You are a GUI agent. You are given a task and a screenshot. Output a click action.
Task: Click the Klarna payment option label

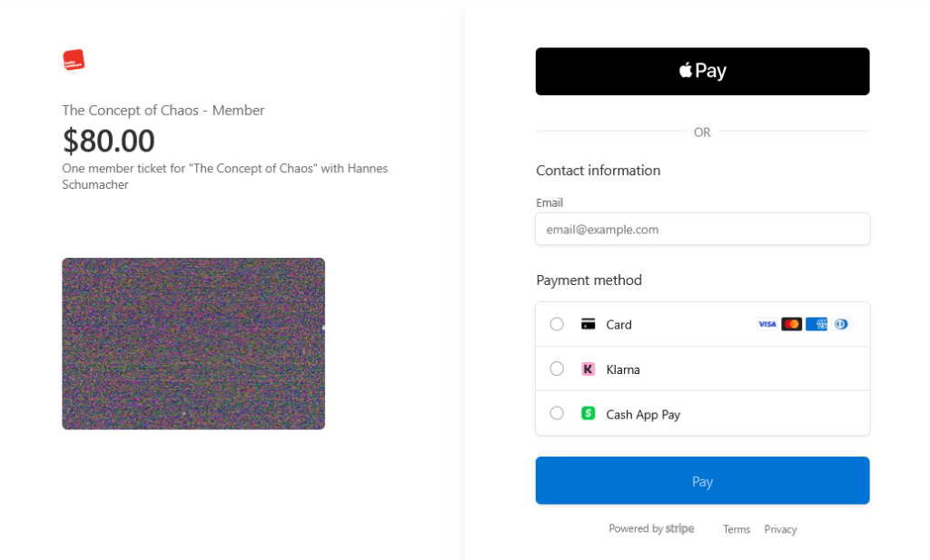click(x=623, y=369)
